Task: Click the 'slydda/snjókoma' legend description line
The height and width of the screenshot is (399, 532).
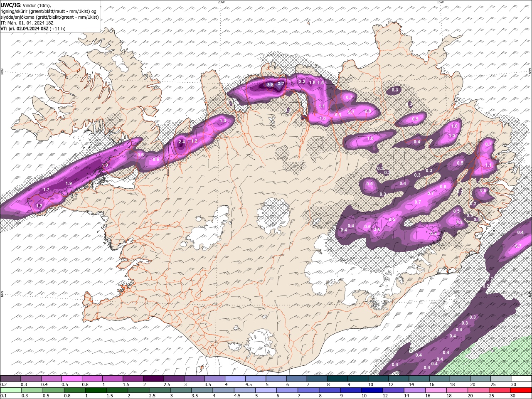Action: coord(50,17)
